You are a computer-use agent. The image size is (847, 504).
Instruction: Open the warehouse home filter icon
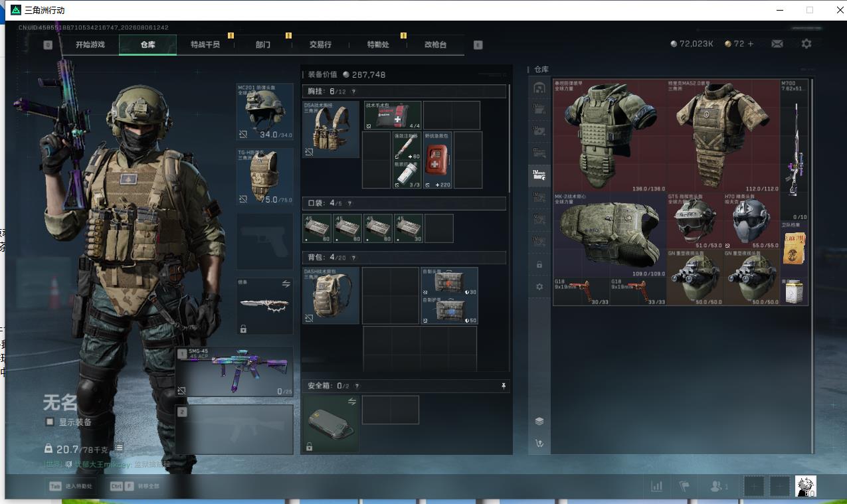pyautogui.click(x=539, y=87)
